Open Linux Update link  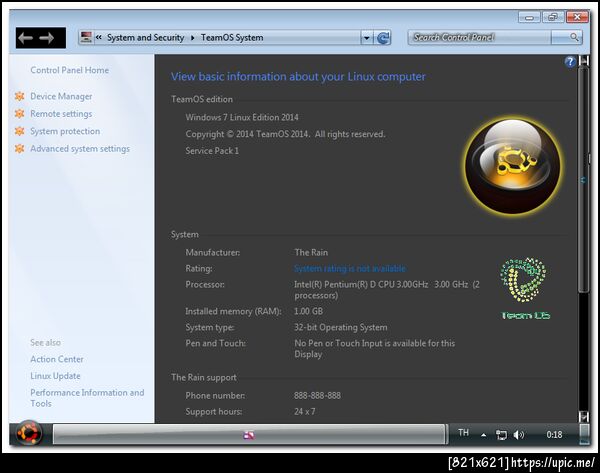click(x=55, y=376)
